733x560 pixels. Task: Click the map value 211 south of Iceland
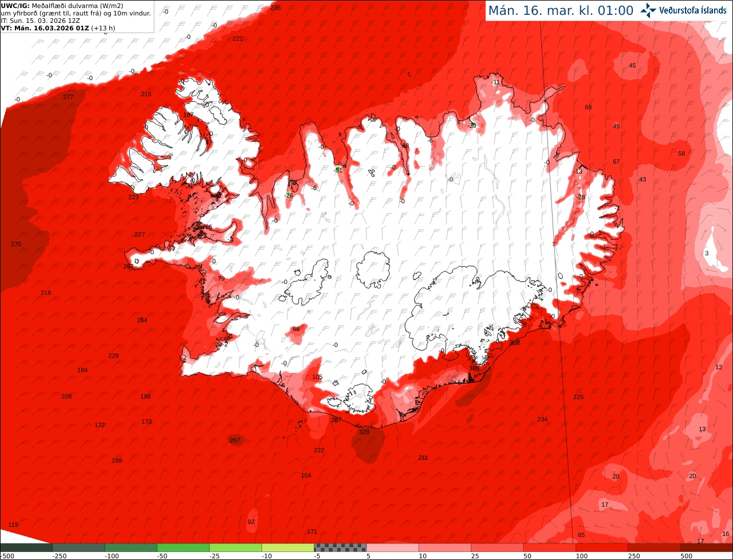click(423, 458)
